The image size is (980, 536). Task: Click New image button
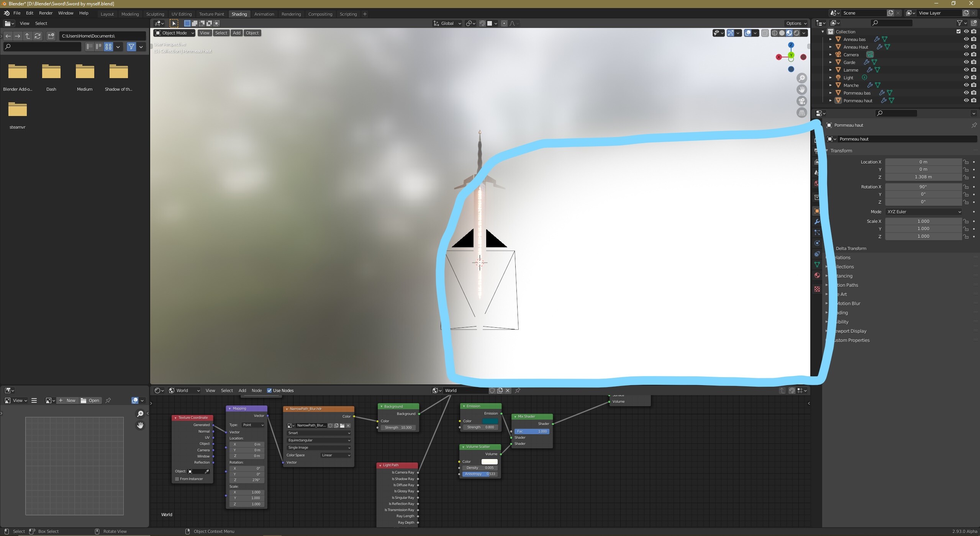(67, 400)
